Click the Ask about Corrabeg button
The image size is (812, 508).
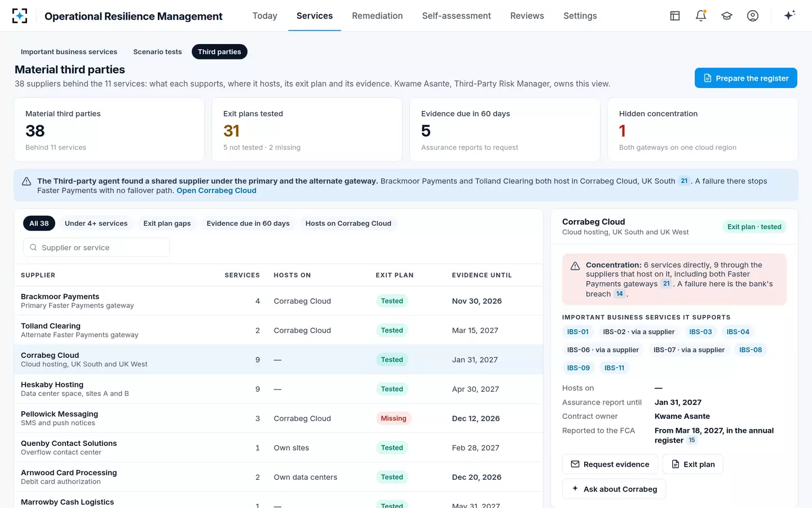[x=614, y=489]
